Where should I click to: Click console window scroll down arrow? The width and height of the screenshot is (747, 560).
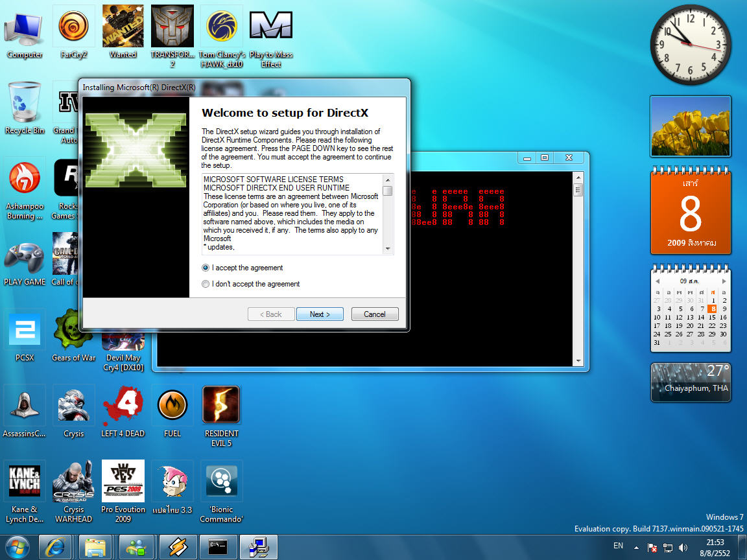(578, 362)
